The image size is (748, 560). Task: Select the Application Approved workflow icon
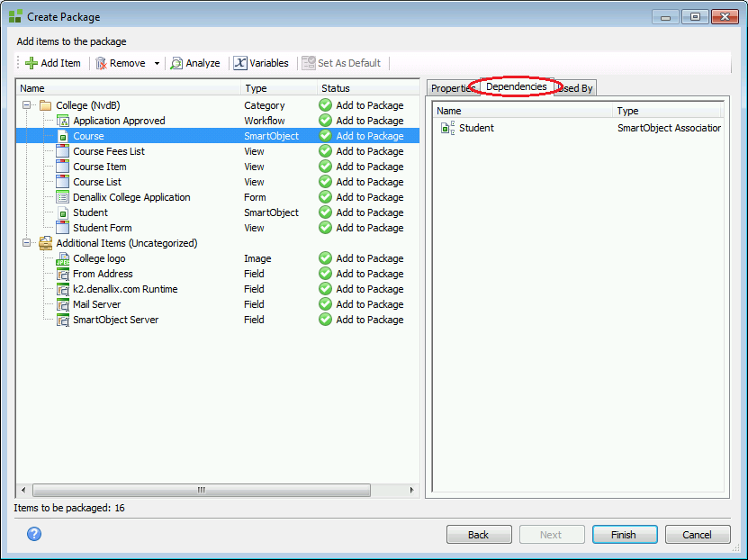[63, 121]
